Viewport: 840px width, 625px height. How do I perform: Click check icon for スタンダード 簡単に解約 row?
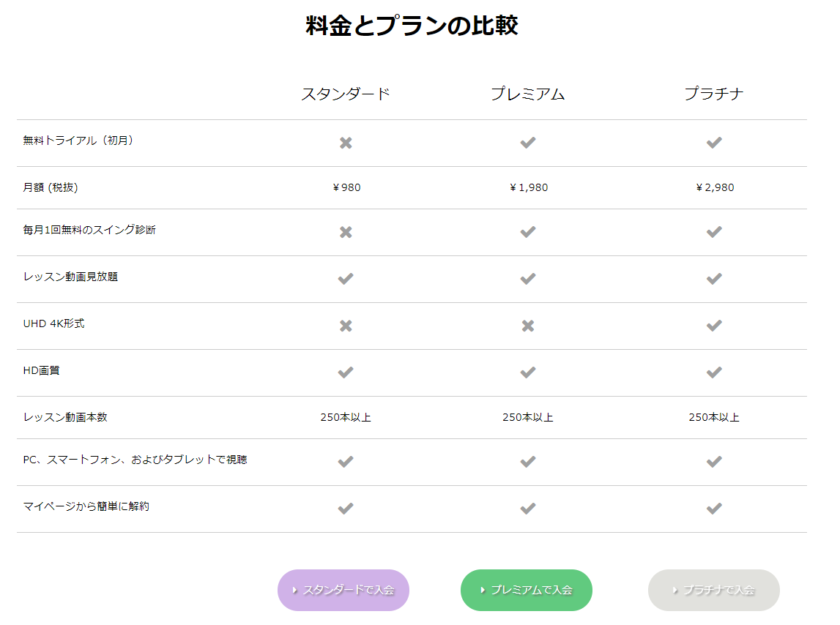(x=346, y=508)
